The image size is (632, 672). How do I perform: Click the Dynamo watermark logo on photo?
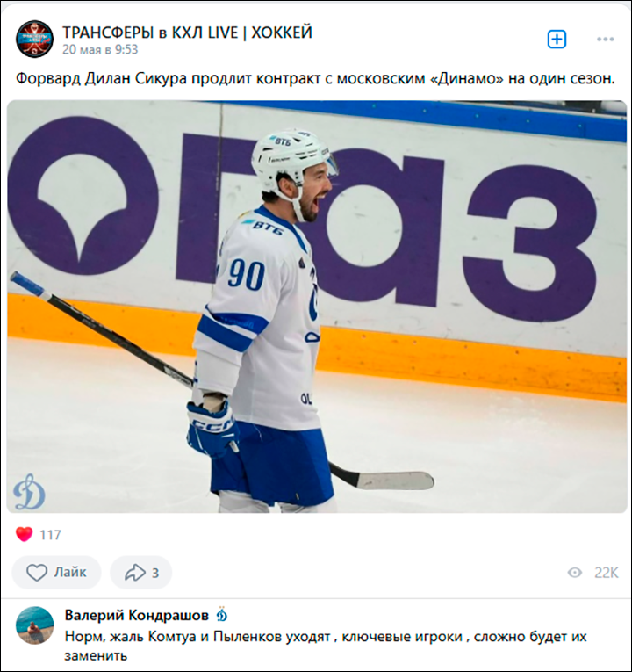[29, 492]
